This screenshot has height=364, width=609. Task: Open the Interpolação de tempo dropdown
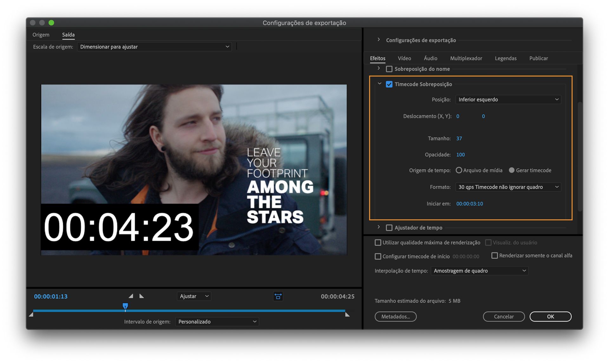coord(479,270)
